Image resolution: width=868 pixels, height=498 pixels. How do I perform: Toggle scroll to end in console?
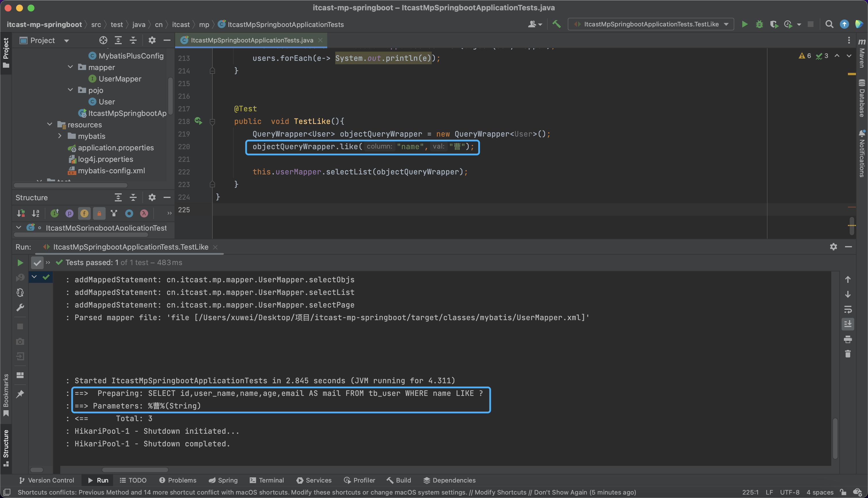[847, 324]
